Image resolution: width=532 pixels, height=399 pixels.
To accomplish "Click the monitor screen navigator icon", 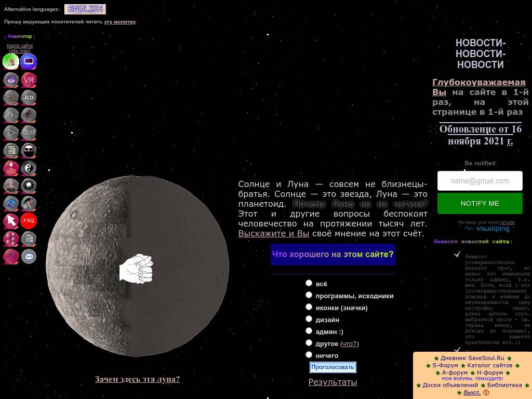I will point(29,62).
